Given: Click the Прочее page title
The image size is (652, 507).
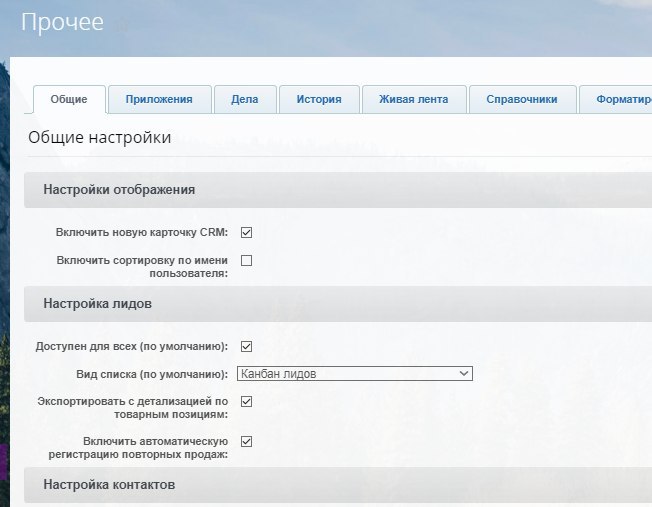Looking at the screenshot, I should 62,22.
